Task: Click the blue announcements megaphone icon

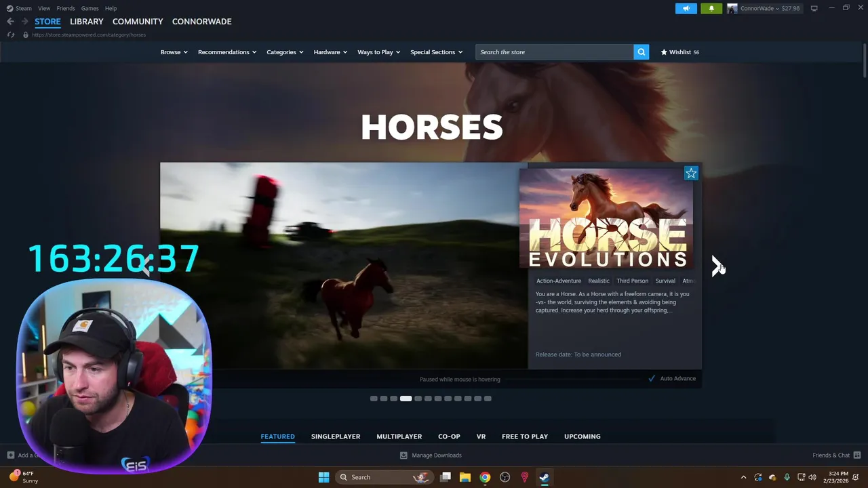Action: click(686, 8)
